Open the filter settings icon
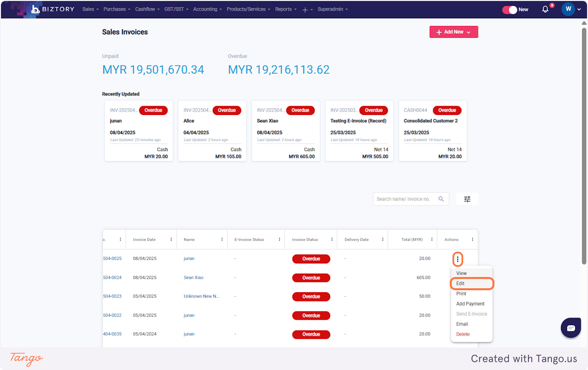The height and width of the screenshot is (370, 588). (x=467, y=199)
